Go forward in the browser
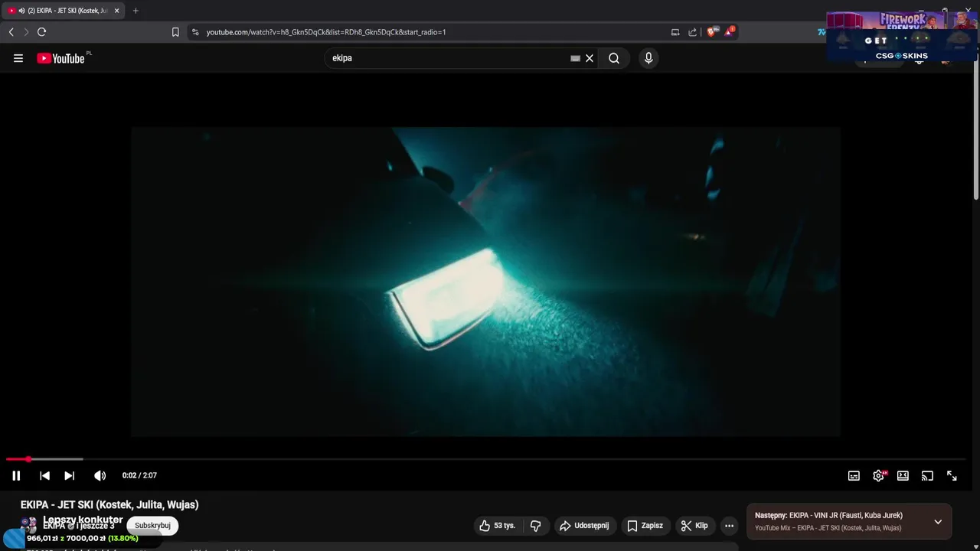This screenshot has height=551, width=980. coord(26,32)
